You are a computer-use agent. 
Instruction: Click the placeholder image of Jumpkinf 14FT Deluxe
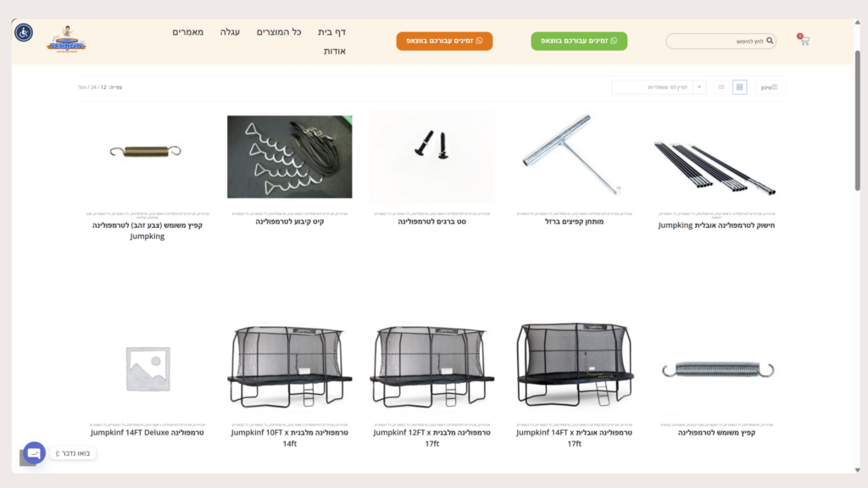click(x=147, y=369)
